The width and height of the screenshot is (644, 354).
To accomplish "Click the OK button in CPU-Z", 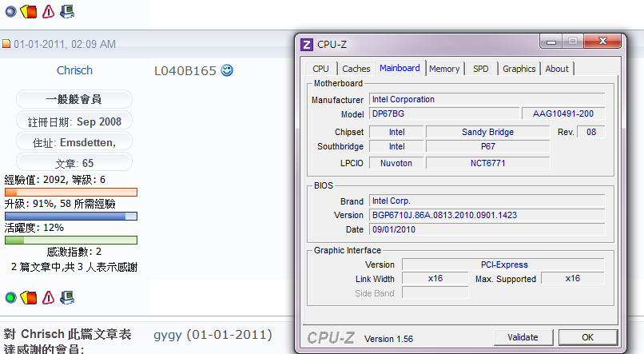I will pyautogui.click(x=588, y=337).
